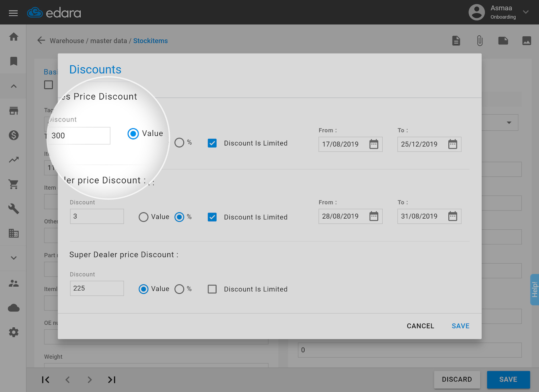Select percent radio for Dealer price discount
539x392 pixels.
click(x=179, y=217)
